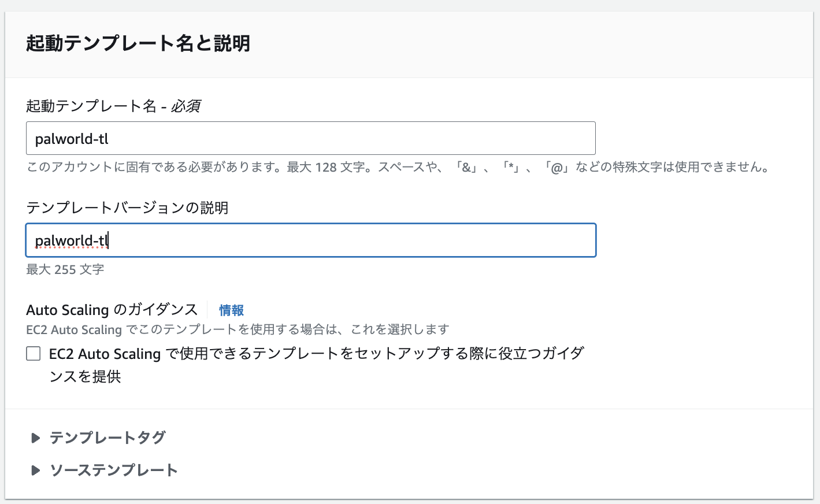Image resolution: width=820 pixels, height=504 pixels.
Task: Click the helper text about 最大 128 文字
Action: click(x=398, y=168)
